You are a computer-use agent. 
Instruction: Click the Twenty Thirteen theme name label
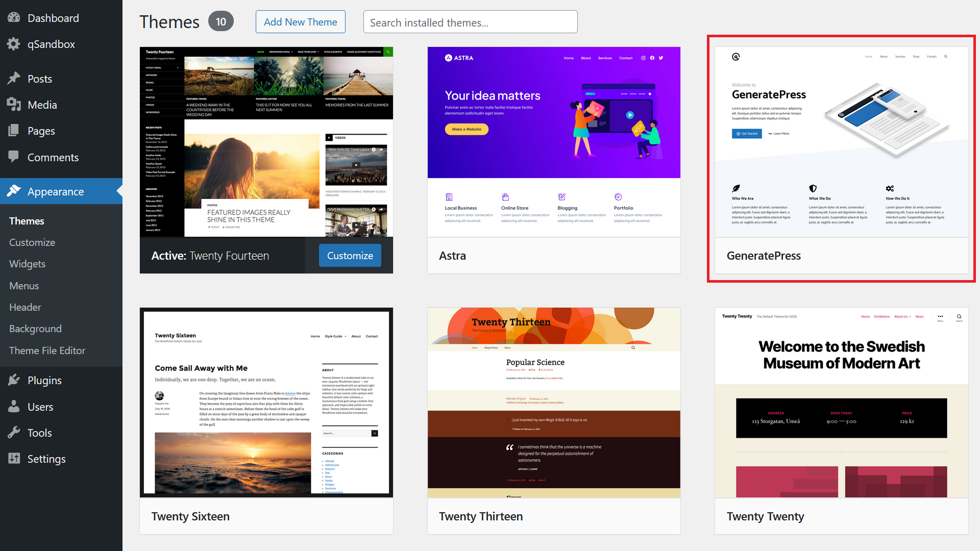(x=481, y=516)
